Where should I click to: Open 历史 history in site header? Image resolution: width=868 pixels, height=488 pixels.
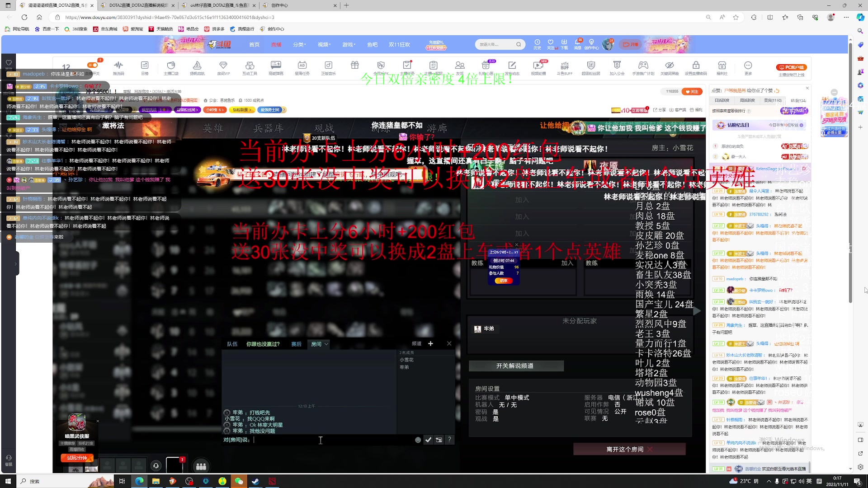coord(537,44)
